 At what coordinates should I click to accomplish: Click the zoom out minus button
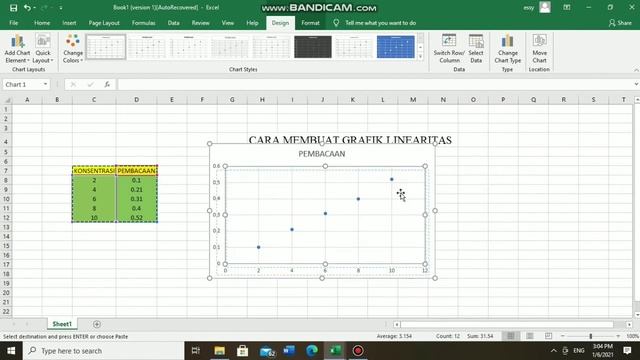pyautogui.click(x=562, y=336)
